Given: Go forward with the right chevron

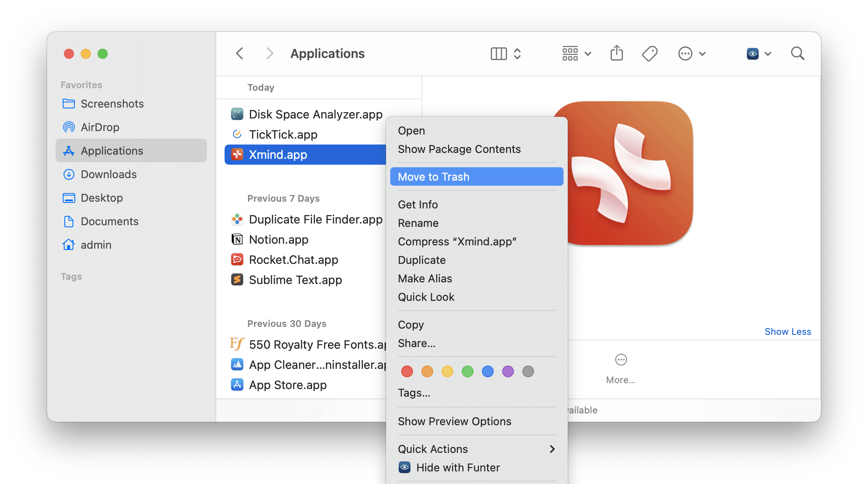Looking at the screenshot, I should point(270,53).
